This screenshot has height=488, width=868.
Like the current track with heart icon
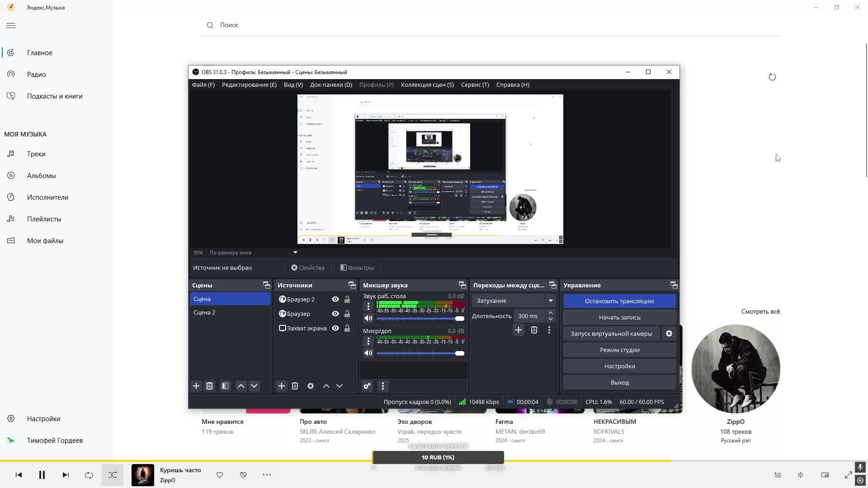(x=220, y=475)
